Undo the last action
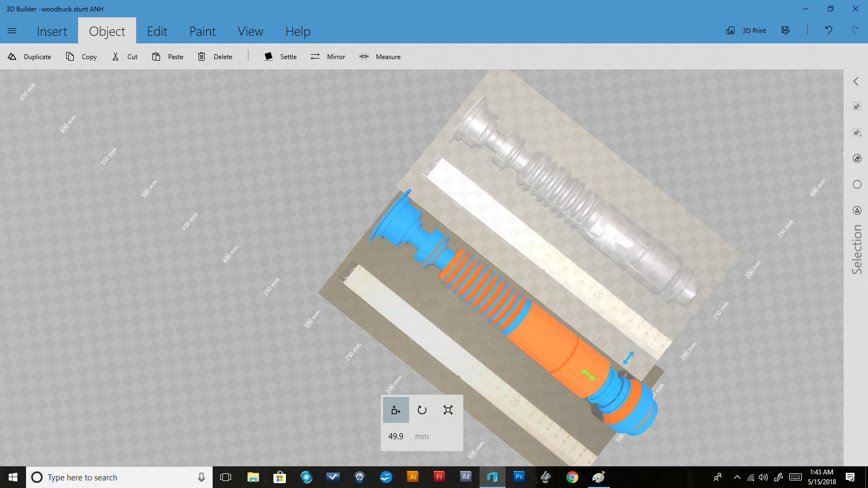Image resolution: width=868 pixels, height=488 pixels. click(828, 30)
